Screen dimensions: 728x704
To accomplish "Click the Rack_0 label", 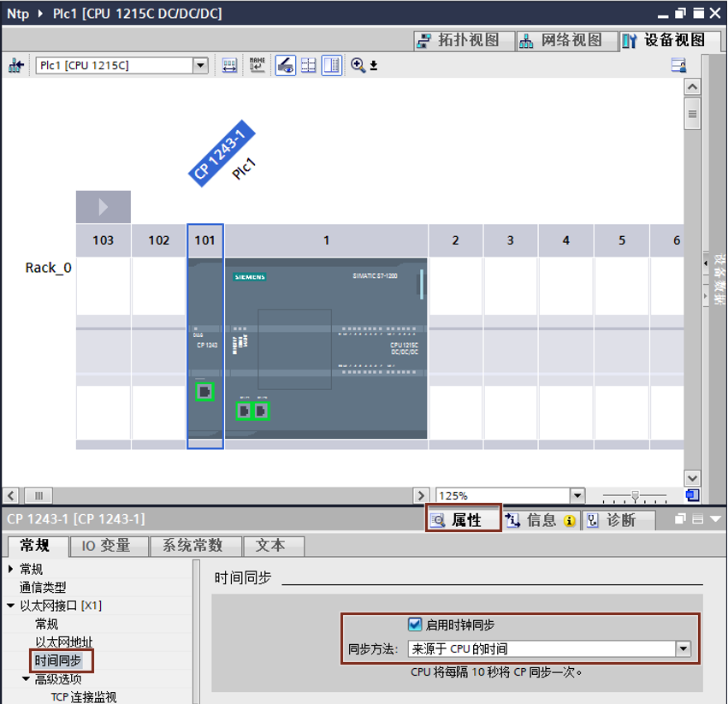I will click(48, 268).
